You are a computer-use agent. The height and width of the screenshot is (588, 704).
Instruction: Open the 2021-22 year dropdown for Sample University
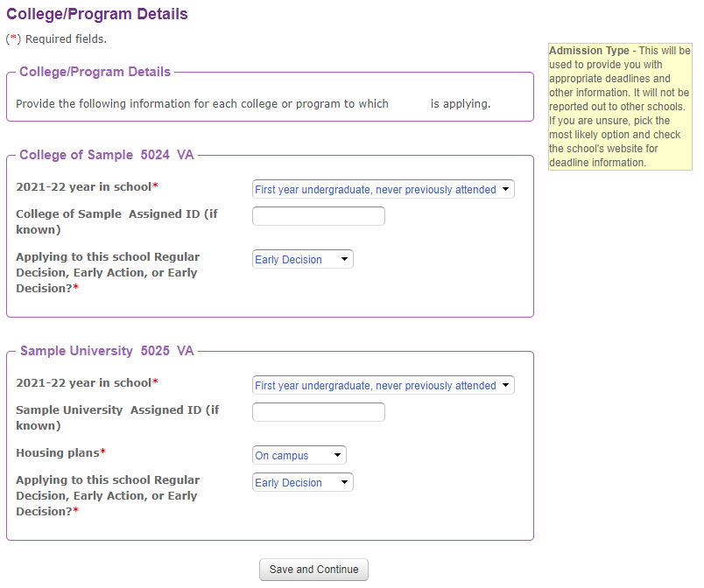point(383,385)
